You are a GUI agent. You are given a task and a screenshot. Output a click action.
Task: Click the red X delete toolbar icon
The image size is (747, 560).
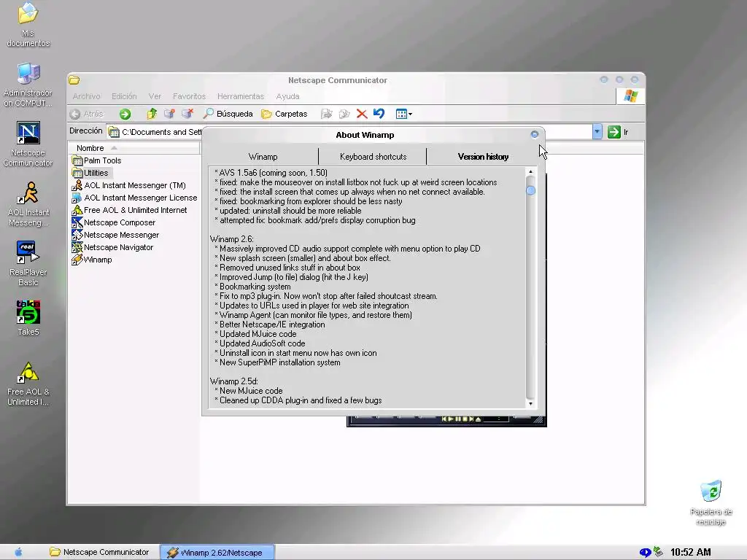point(362,114)
